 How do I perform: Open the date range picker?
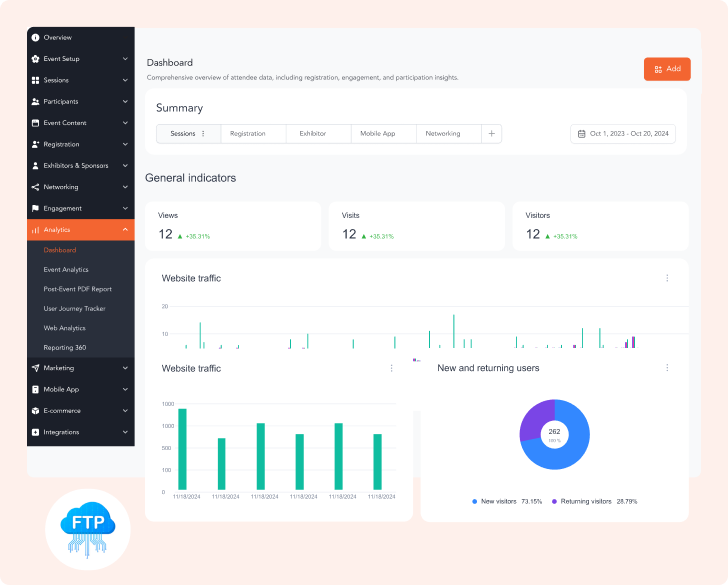(x=623, y=134)
